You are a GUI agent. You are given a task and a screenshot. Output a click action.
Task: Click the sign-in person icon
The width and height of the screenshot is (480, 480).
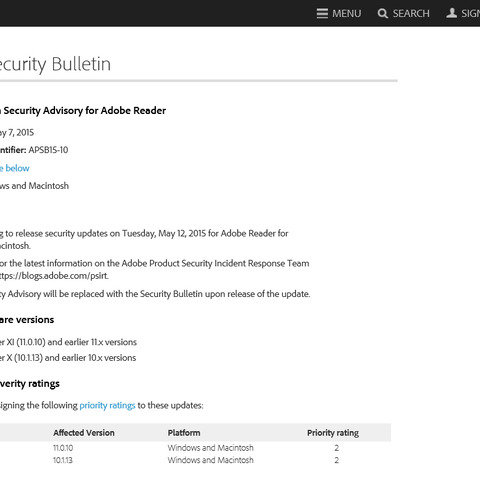pyautogui.click(x=452, y=13)
